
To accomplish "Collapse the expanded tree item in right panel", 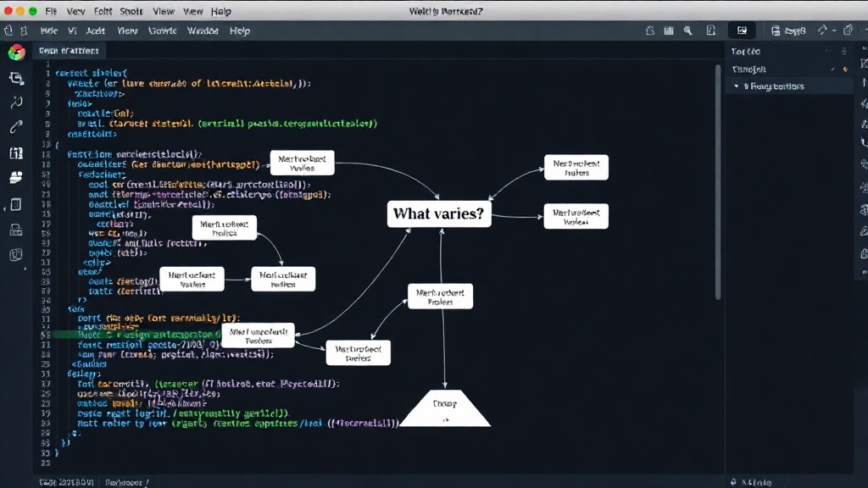I will [737, 86].
